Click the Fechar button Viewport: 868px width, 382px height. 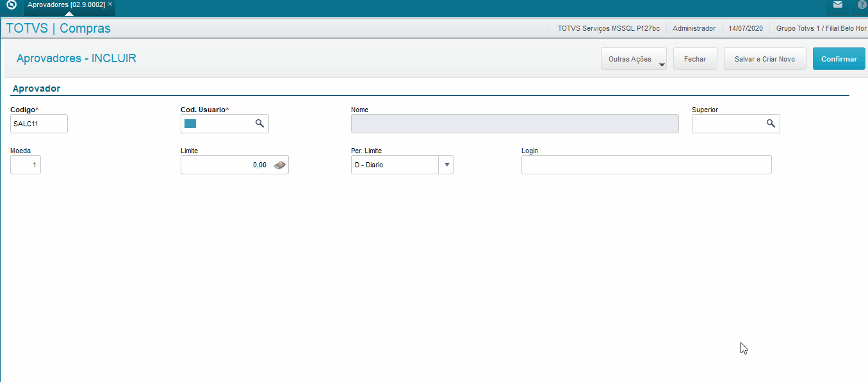[x=695, y=59]
